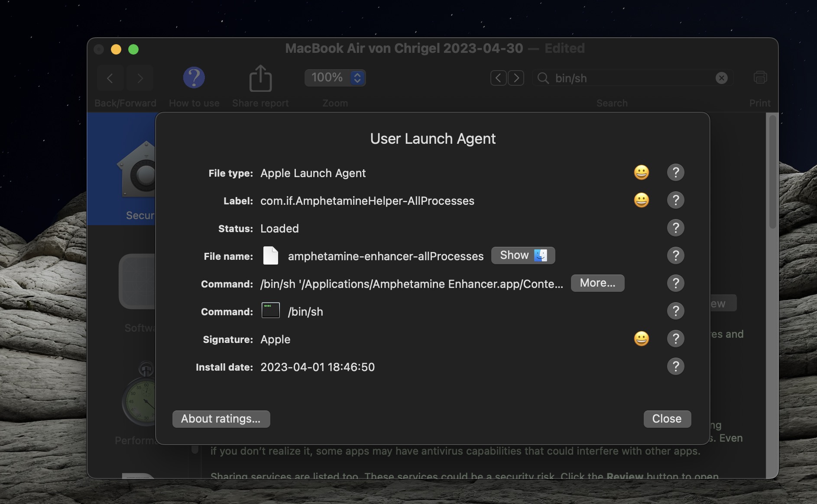Go forward with the Forward arrow

(139, 78)
